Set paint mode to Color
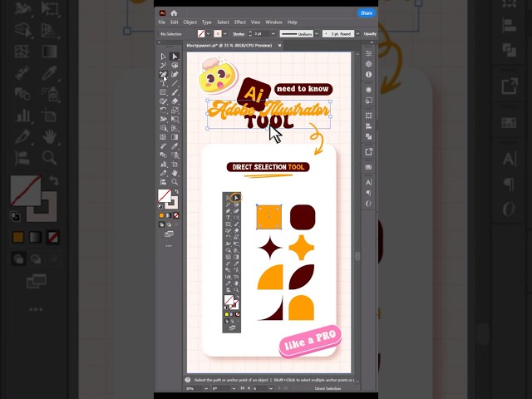532x399 pixels. [x=161, y=215]
